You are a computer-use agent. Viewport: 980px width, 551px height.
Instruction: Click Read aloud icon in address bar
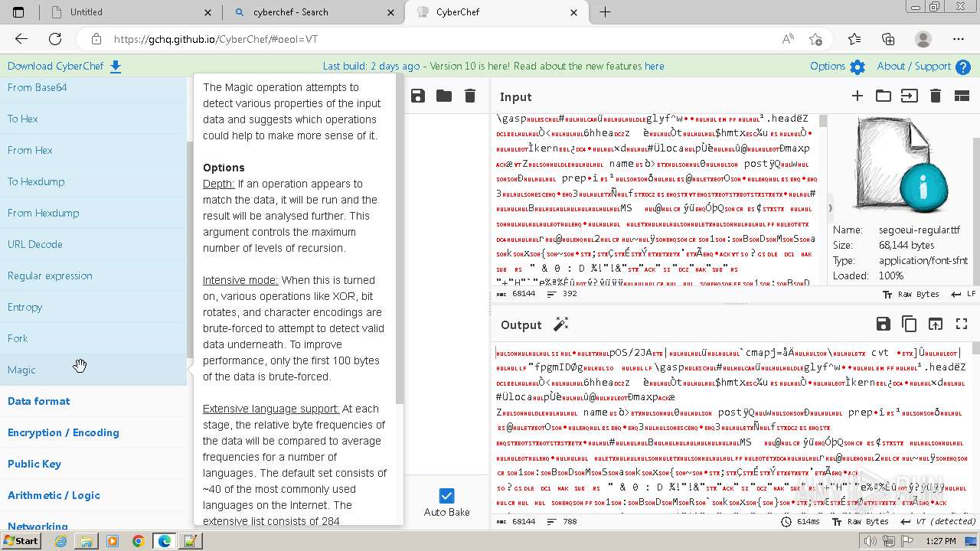coord(788,39)
